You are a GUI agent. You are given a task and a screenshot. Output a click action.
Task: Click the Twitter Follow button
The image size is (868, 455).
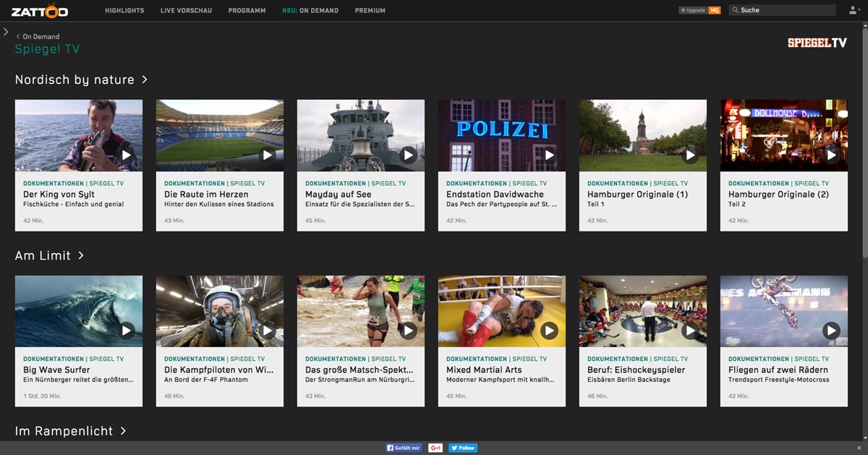[463, 448]
